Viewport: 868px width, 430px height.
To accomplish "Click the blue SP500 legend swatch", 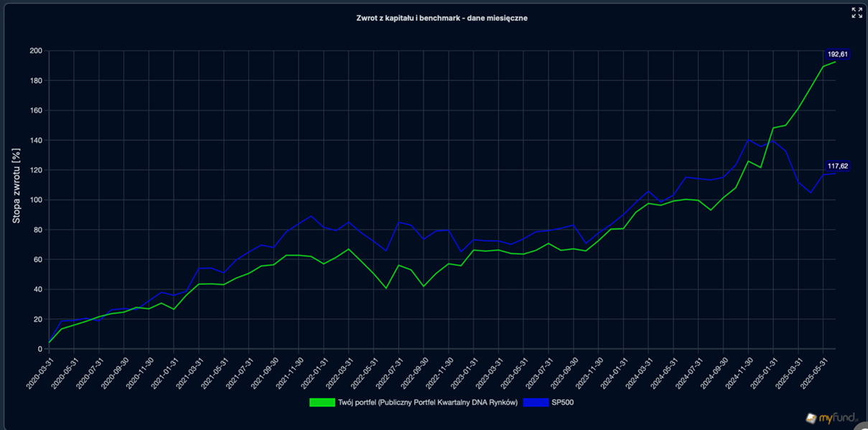I will (536, 403).
